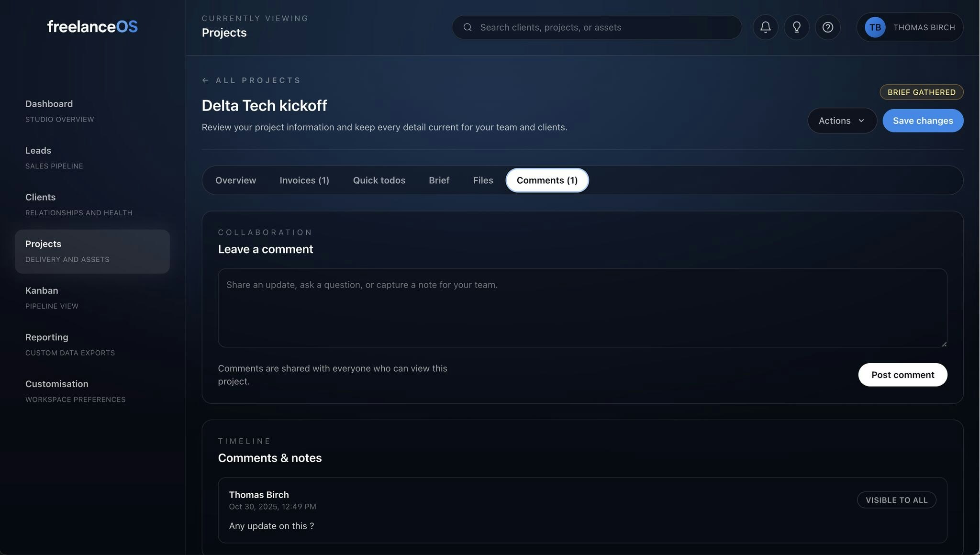Click the TB avatar icon

(875, 27)
